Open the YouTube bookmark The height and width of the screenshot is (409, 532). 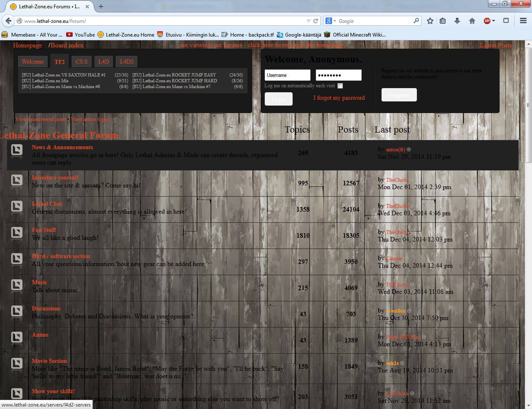81,34
